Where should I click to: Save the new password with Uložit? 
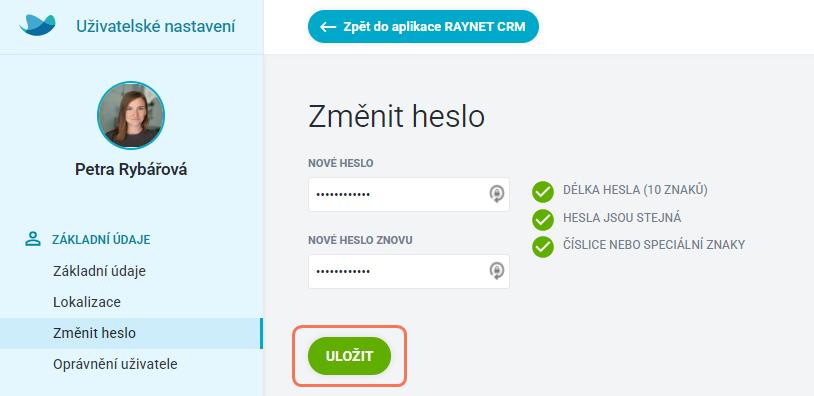(x=349, y=356)
